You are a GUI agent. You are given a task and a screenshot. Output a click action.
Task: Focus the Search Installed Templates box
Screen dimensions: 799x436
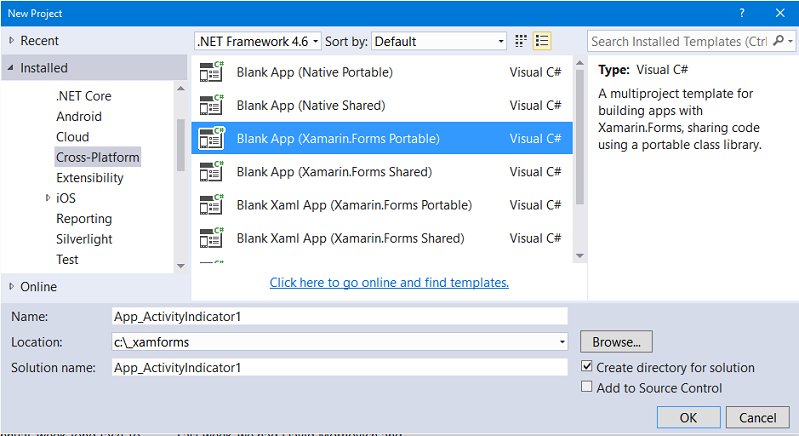pos(680,41)
